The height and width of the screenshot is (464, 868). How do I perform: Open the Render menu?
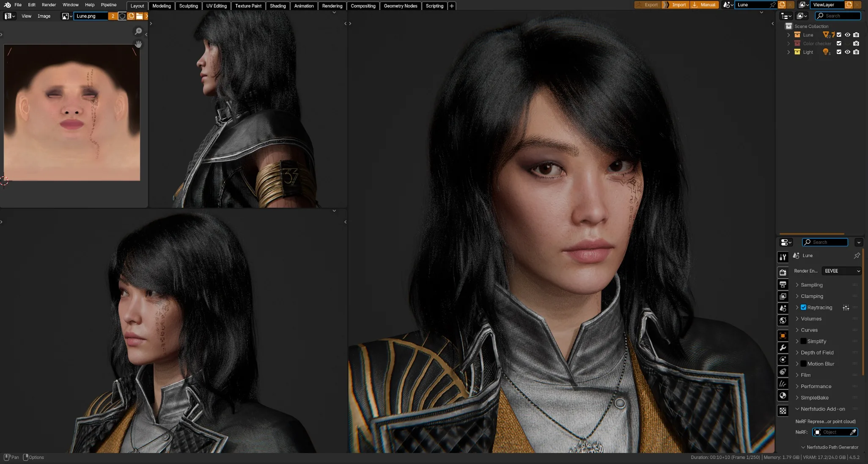pyautogui.click(x=49, y=5)
